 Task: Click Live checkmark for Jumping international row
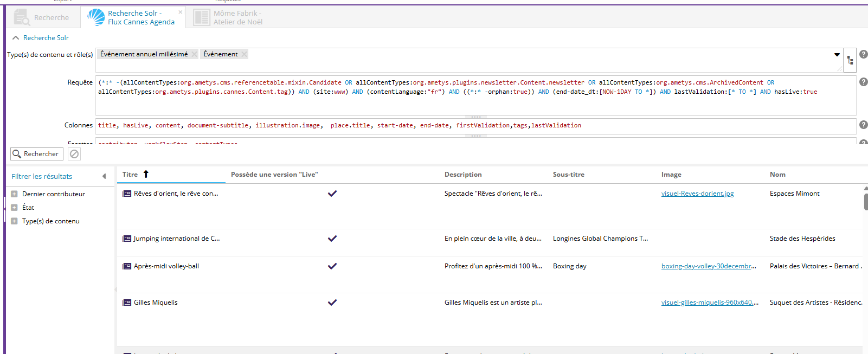click(x=332, y=239)
